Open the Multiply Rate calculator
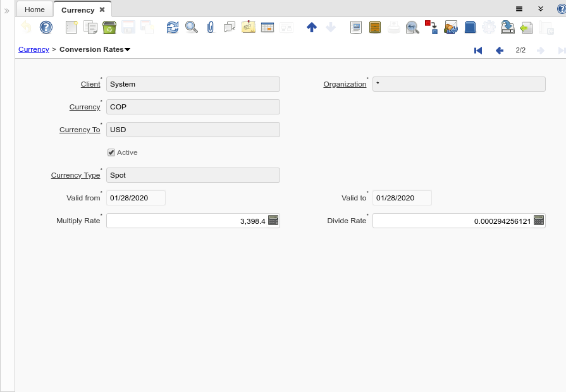 point(273,221)
